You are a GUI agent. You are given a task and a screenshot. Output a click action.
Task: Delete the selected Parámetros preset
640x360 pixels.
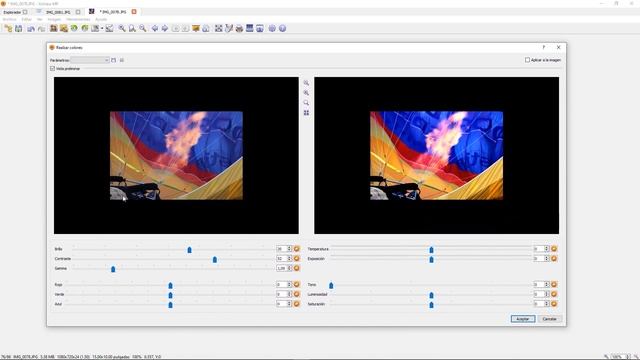click(122, 60)
